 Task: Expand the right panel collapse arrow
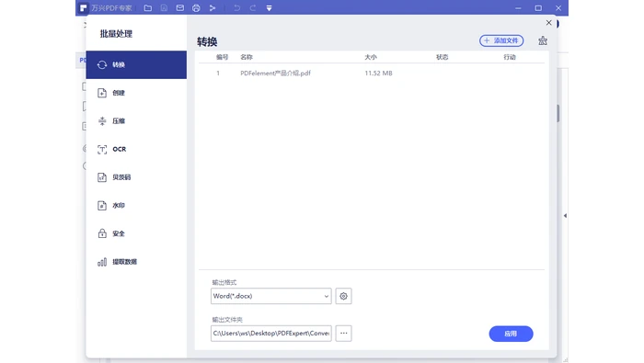[x=565, y=215]
